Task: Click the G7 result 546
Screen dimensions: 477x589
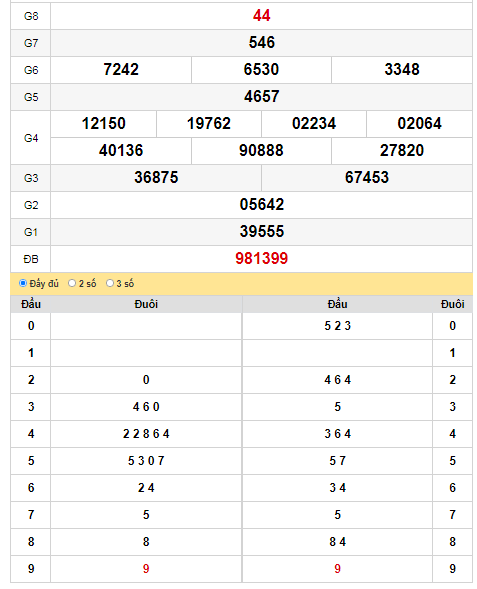Action: coord(261,42)
